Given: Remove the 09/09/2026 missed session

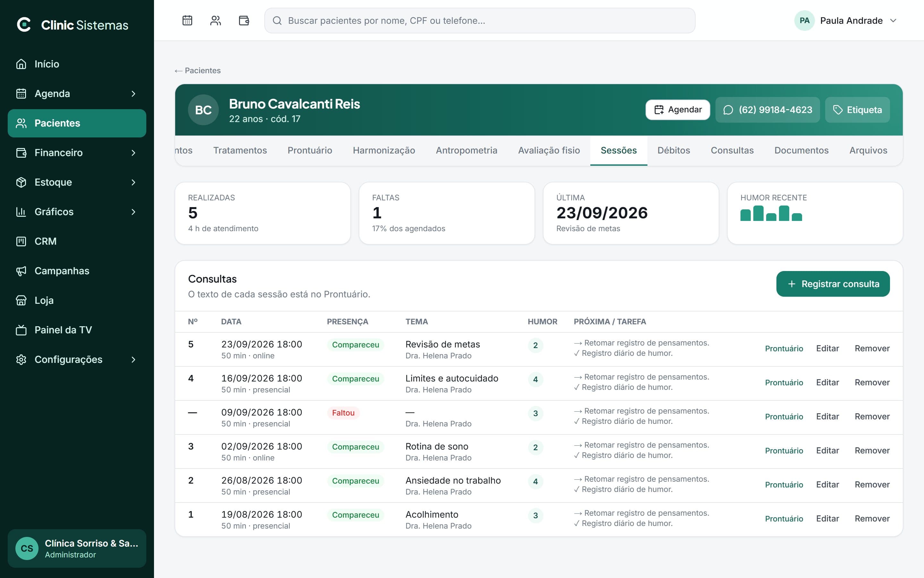Looking at the screenshot, I should pos(872,416).
